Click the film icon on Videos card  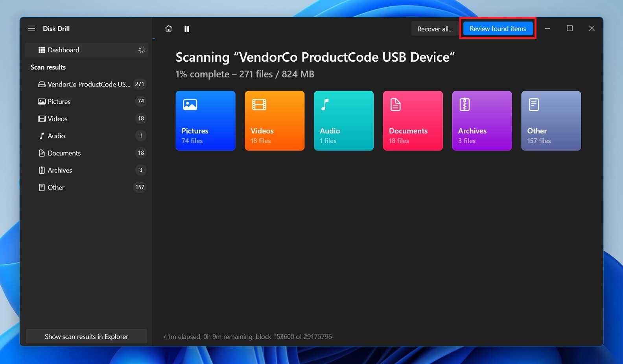click(x=259, y=105)
